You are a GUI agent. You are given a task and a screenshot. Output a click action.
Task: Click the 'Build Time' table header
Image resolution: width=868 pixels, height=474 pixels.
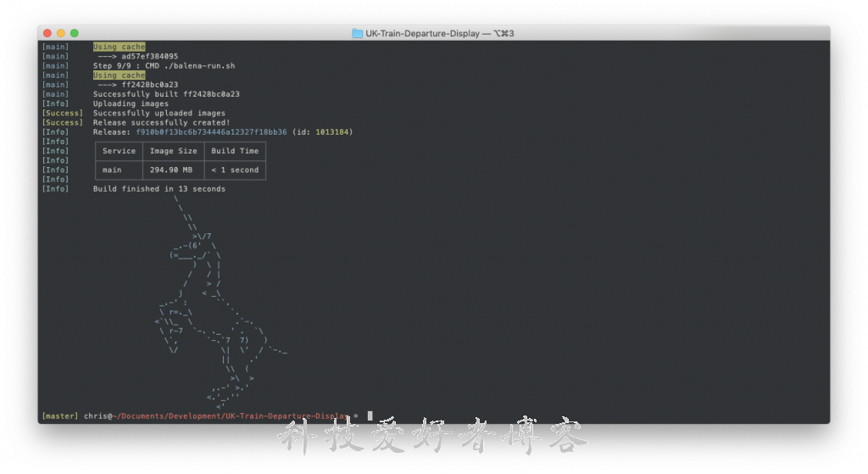(235, 151)
